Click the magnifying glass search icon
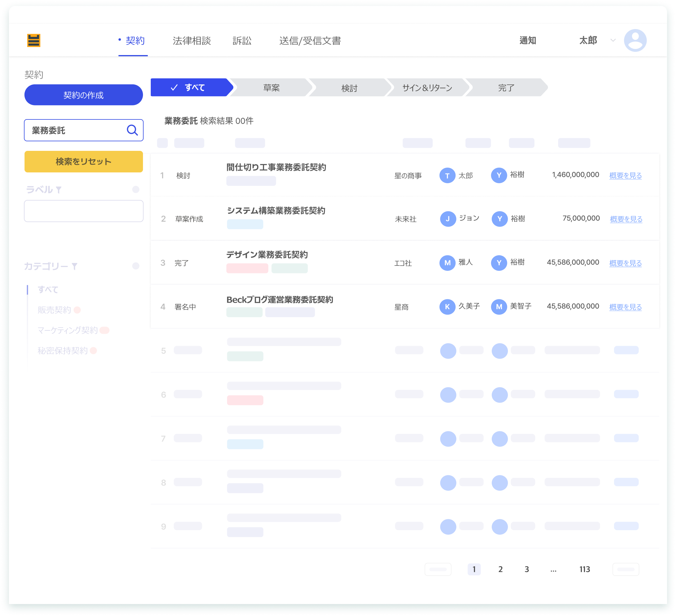This screenshot has width=676, height=616. click(132, 130)
